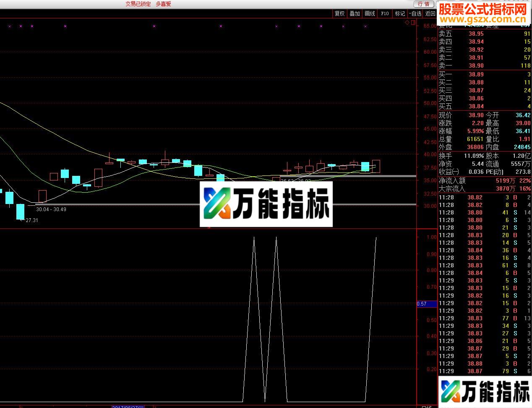Select the 画线 drawing tool
This screenshot has height=408, width=532.
(369, 13)
